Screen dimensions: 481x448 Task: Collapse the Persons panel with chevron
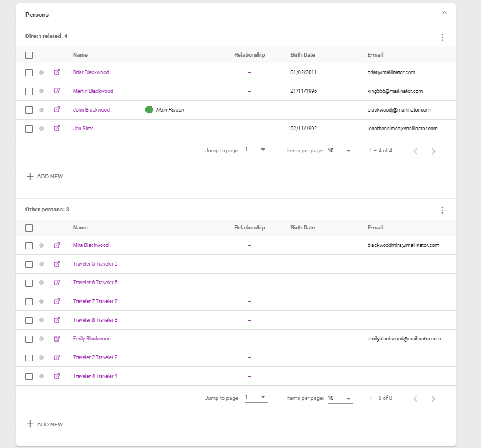(444, 13)
